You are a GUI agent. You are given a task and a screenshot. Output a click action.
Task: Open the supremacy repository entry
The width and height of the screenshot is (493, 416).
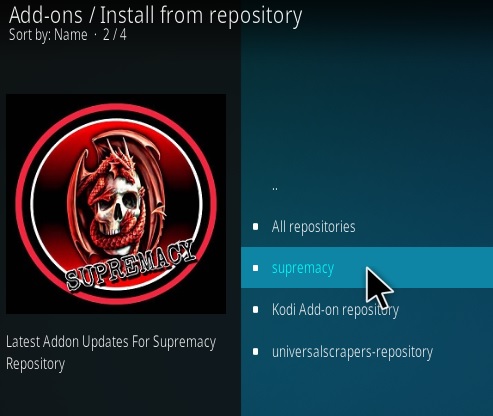tap(367, 268)
